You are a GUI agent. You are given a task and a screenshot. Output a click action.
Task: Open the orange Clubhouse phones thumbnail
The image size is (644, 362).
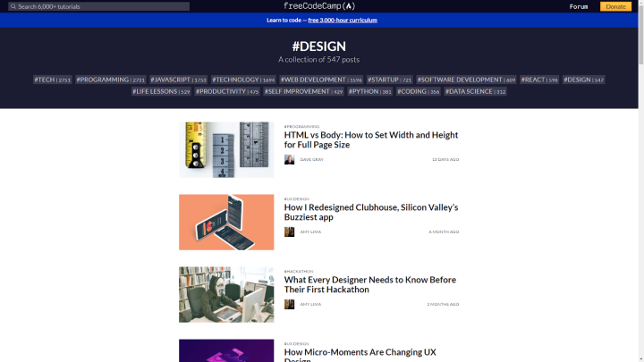tap(226, 222)
